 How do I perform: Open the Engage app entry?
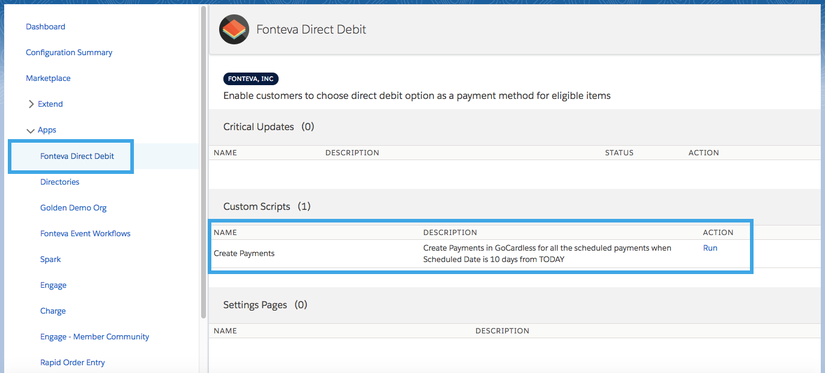53,285
